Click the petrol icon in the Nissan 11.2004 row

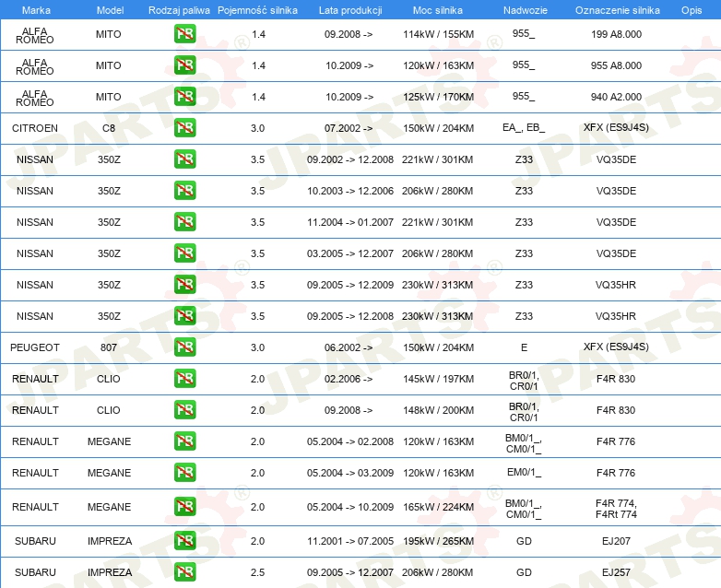click(x=184, y=221)
